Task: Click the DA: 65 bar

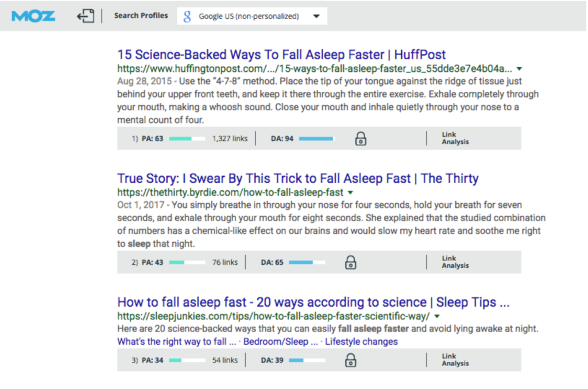Action: [x=307, y=263]
